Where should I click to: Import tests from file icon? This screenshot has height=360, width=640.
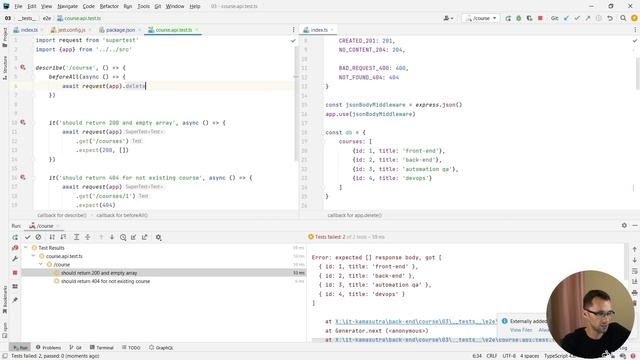click(133, 237)
